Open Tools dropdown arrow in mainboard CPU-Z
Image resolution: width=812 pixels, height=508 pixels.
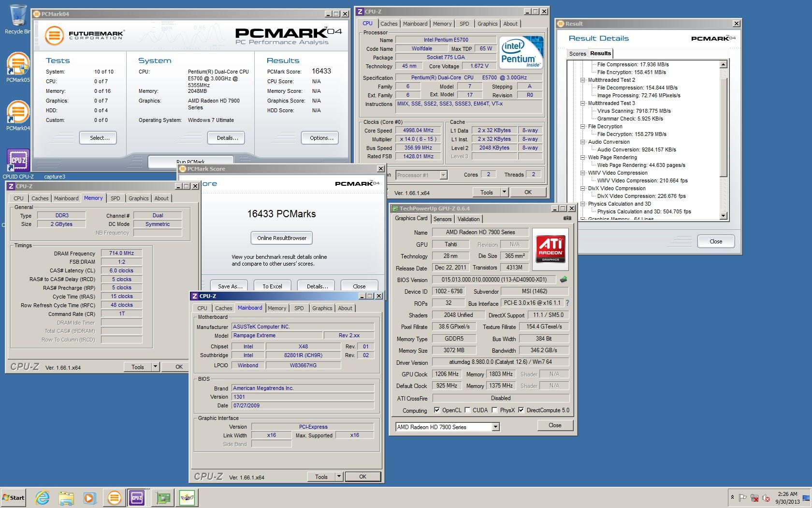click(x=339, y=477)
